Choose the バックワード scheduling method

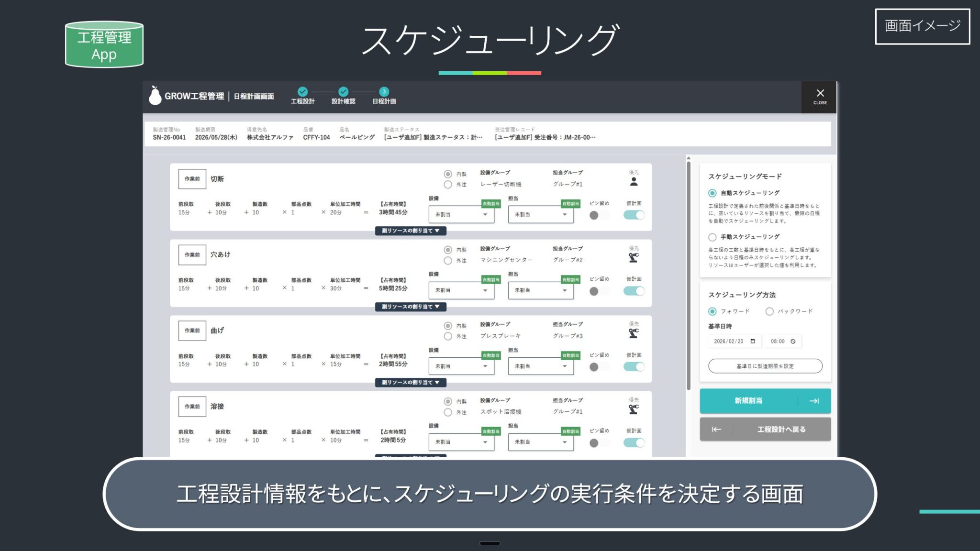[x=769, y=311]
